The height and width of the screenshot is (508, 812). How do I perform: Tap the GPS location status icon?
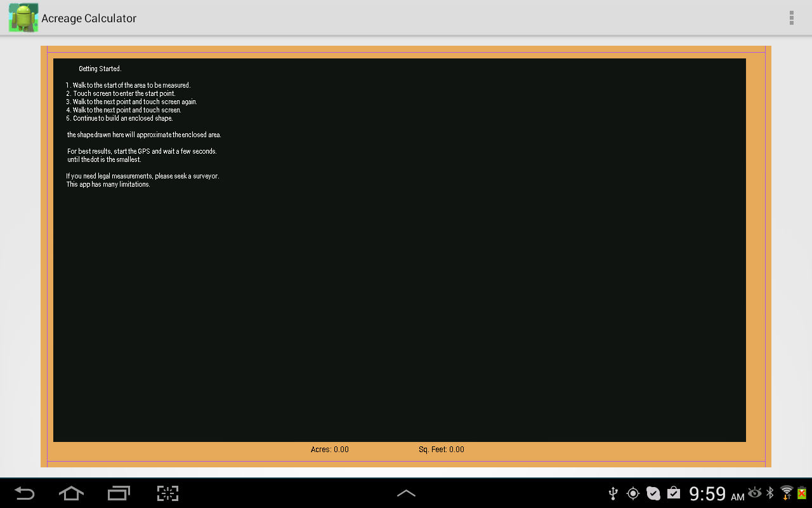click(x=632, y=493)
